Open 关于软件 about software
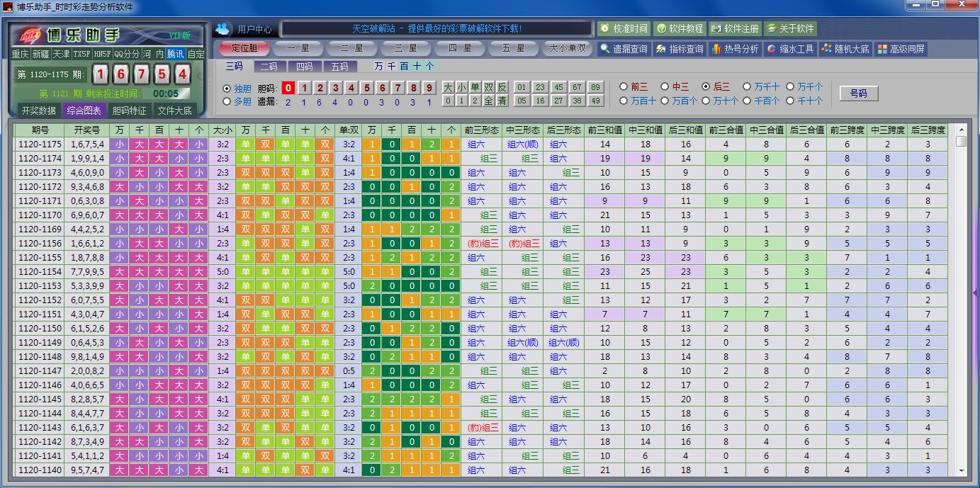This screenshot has height=488, width=980. [790, 29]
